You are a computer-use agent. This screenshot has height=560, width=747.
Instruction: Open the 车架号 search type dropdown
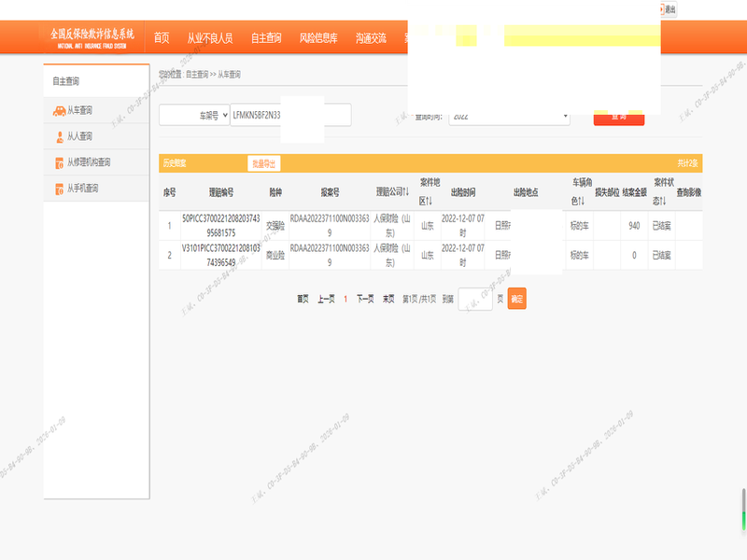point(192,115)
